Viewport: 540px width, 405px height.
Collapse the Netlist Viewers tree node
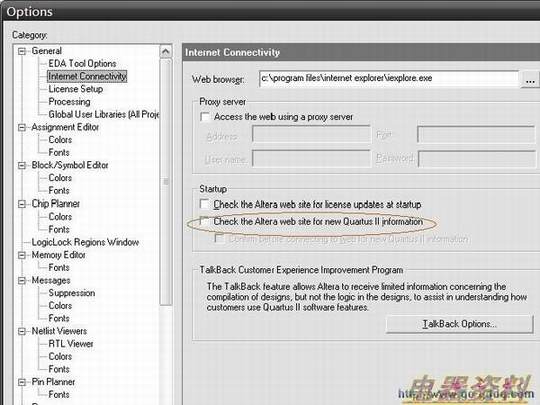pos(22,331)
